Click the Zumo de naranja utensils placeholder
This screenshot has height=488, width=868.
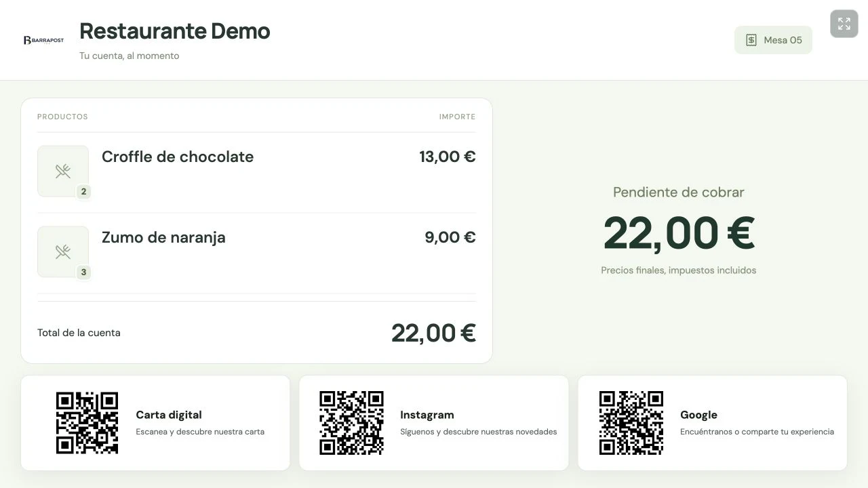[63, 251]
